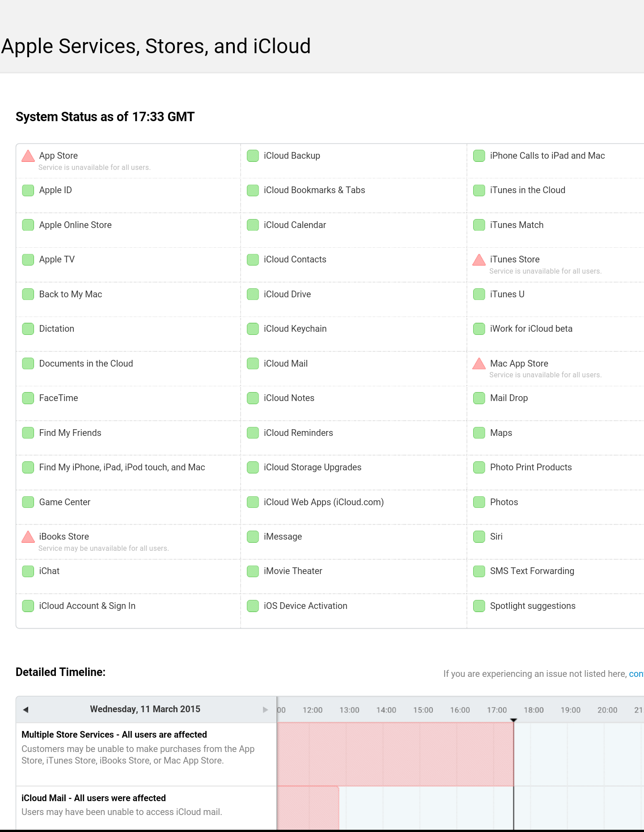This screenshot has height=832, width=644.
Task: Click the red iCloud Mail outage bar
Action: click(308, 808)
